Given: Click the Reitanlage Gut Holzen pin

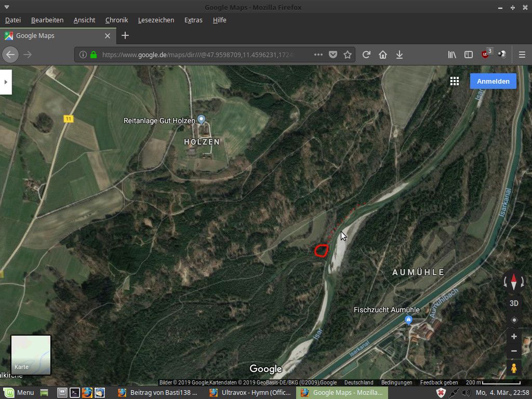Looking at the screenshot, I should click(x=202, y=120).
